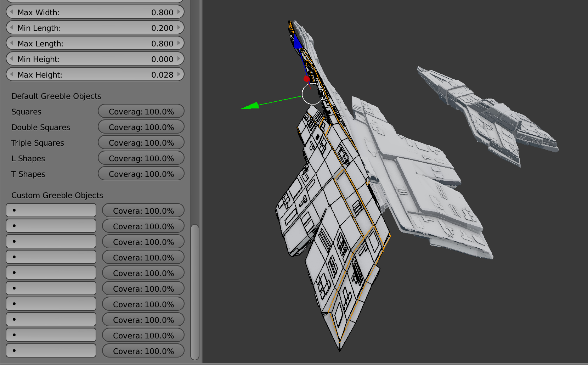Click the side panel vertical scrollbar

194,292
